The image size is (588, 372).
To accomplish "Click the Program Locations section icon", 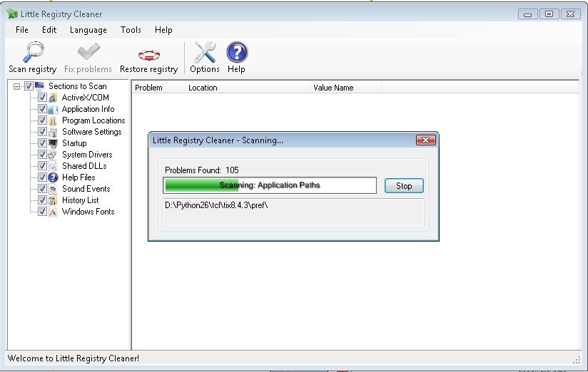I will pyautogui.click(x=53, y=120).
